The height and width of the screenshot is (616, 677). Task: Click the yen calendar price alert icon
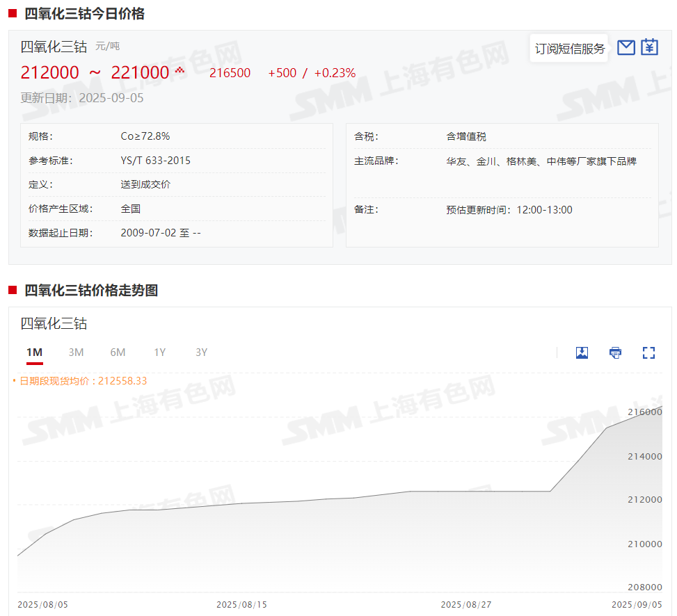649,47
